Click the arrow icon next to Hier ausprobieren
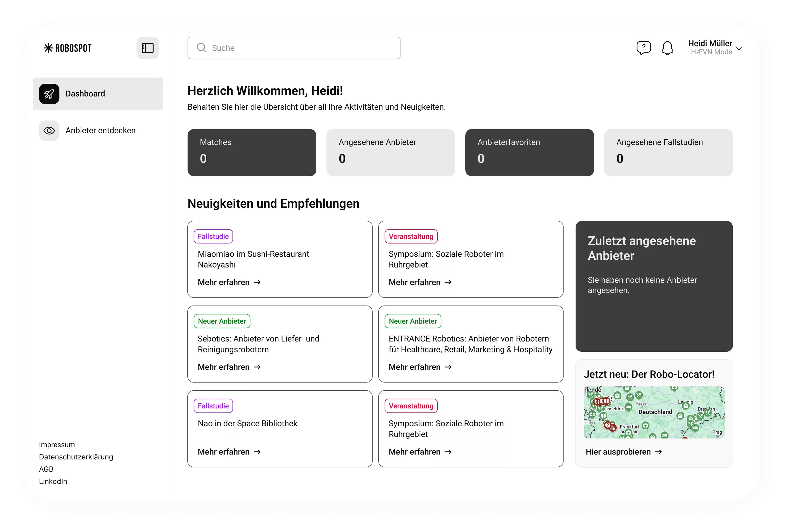 tap(658, 452)
